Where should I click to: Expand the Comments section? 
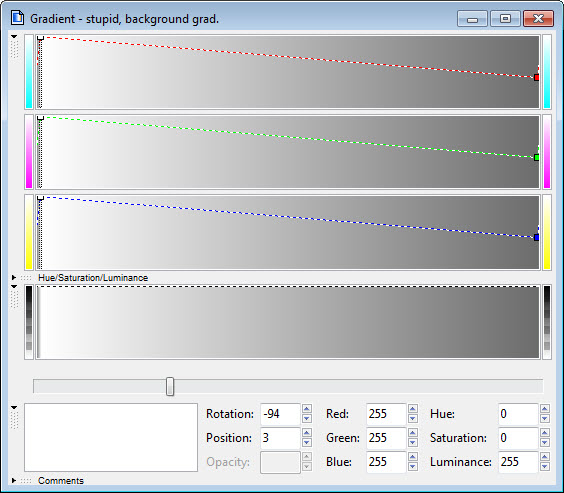pos(14,480)
